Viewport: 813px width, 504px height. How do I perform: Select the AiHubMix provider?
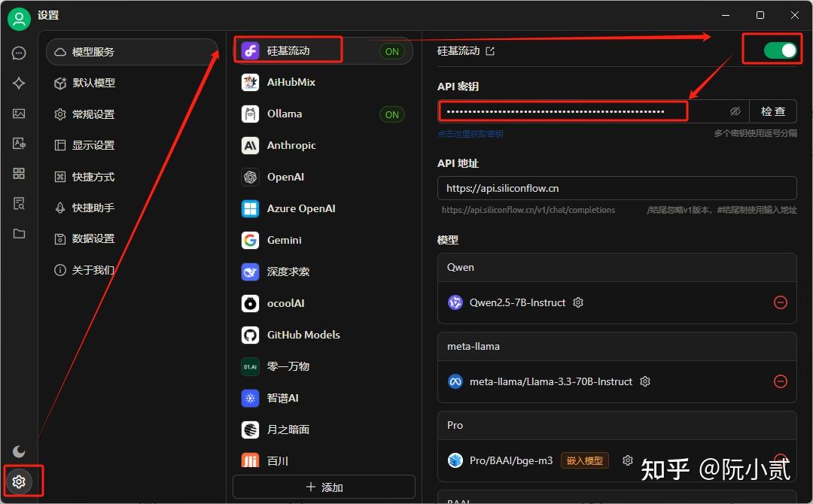click(323, 82)
